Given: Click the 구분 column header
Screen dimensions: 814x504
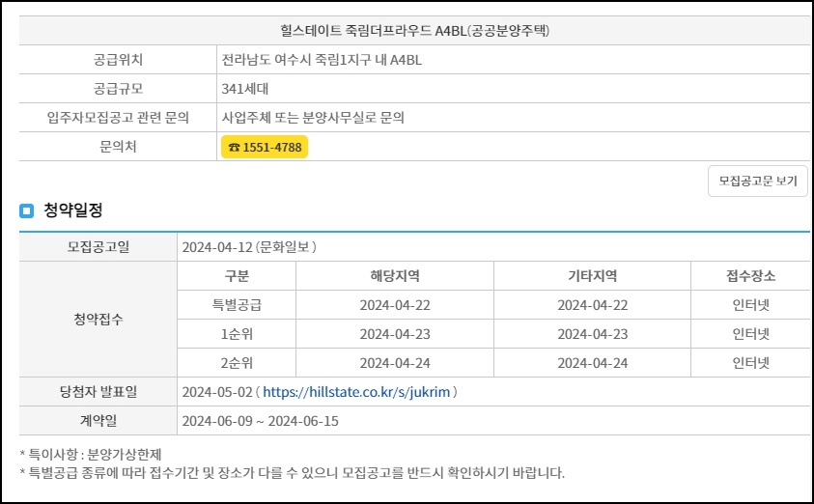Looking at the screenshot, I should pyautogui.click(x=237, y=275).
